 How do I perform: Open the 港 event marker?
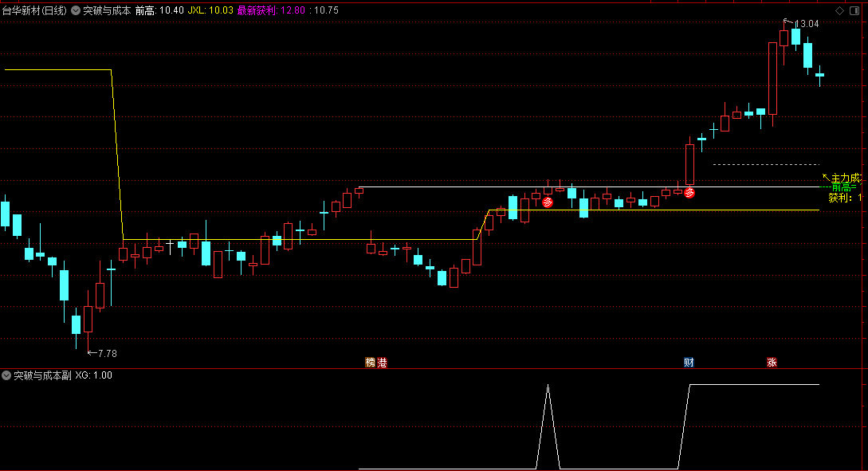pos(382,363)
